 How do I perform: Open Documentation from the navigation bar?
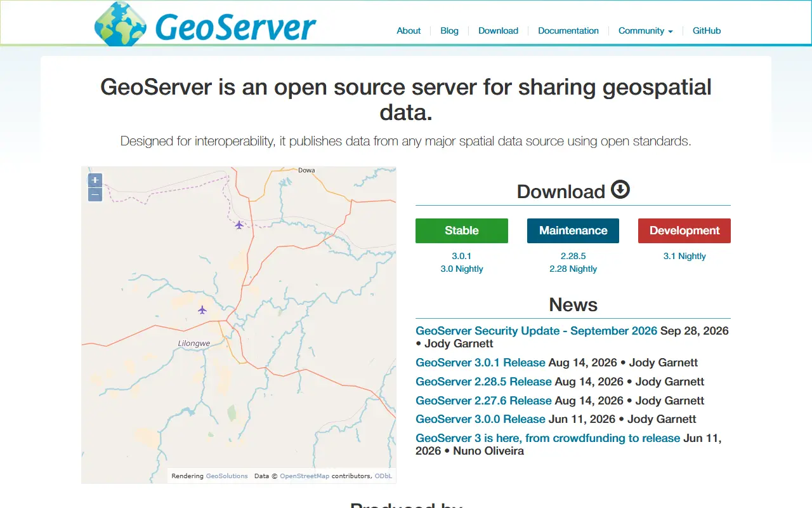[x=568, y=30]
